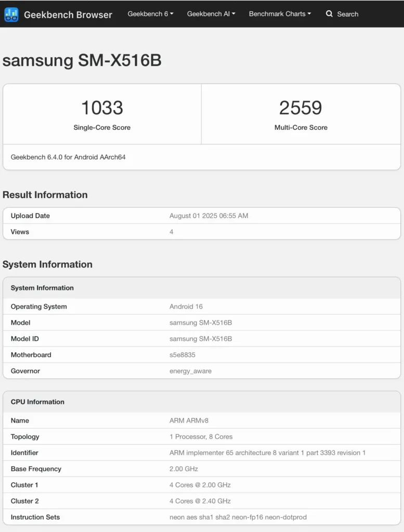This screenshot has height=532, width=404.
Task: Click the Multi-Core Score label
Action: coord(301,128)
